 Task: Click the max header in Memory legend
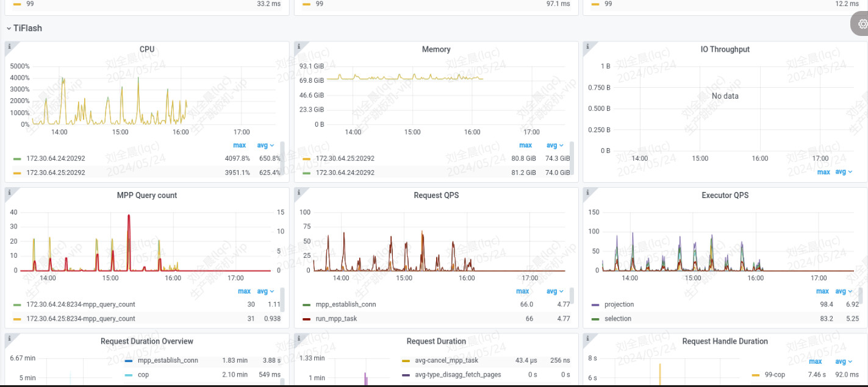click(x=525, y=146)
